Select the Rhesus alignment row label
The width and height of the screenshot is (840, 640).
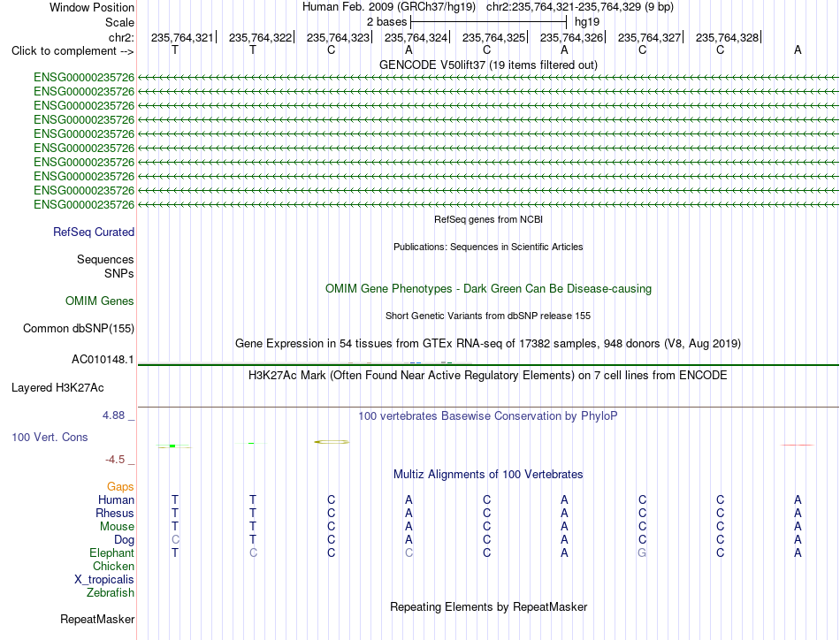115,513
